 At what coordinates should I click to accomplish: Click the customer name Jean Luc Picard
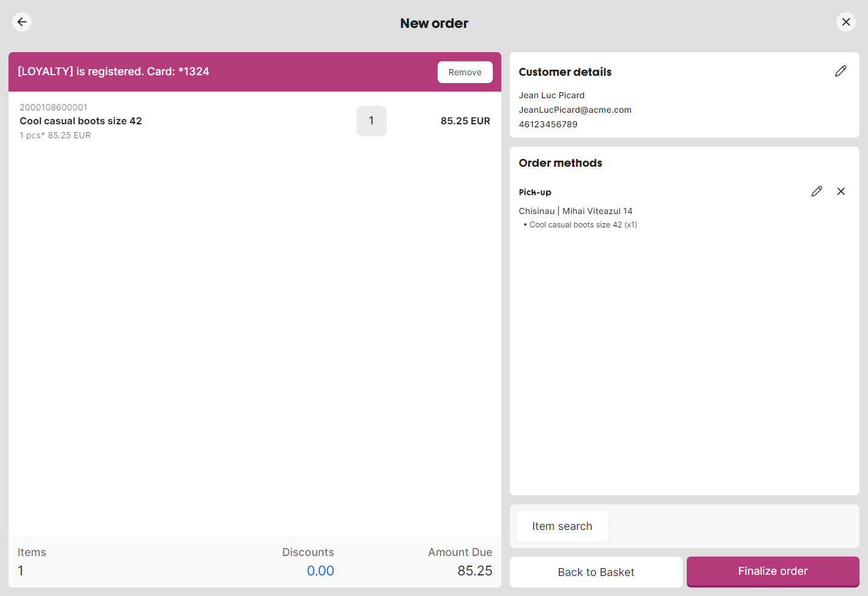[x=552, y=95]
